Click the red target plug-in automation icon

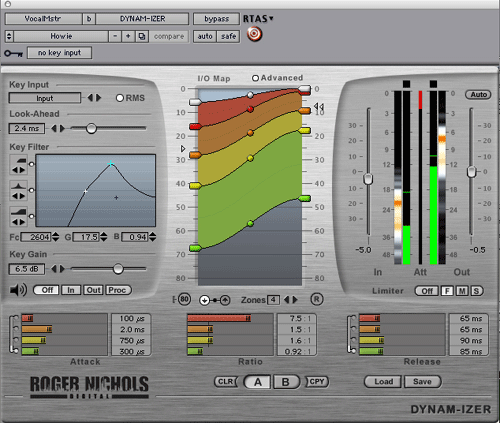(x=254, y=34)
